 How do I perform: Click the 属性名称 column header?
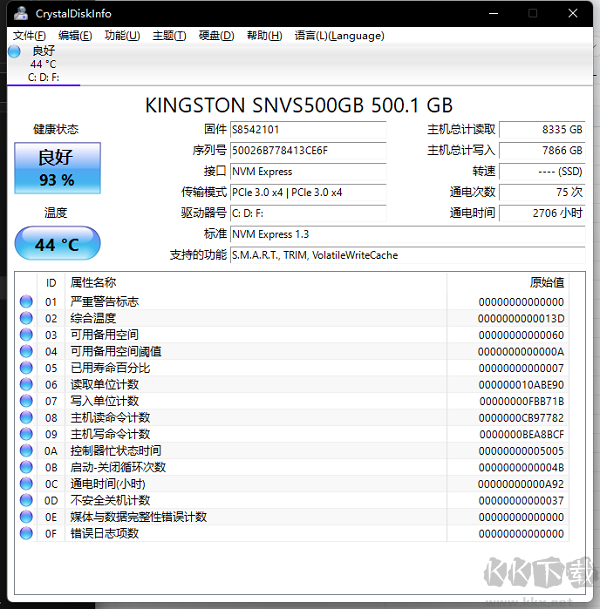(93, 282)
